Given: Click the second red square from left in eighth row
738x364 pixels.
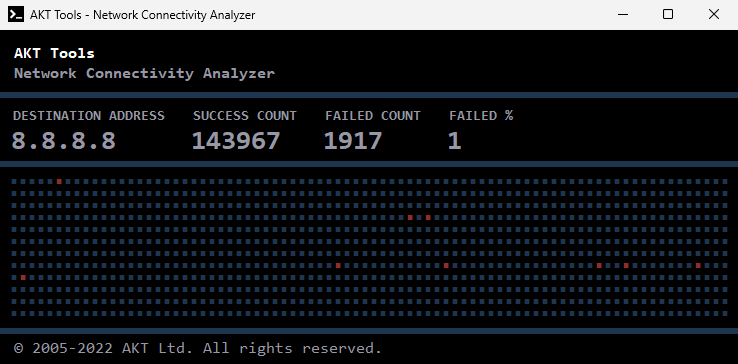Looking at the screenshot, I should [x=446, y=266].
